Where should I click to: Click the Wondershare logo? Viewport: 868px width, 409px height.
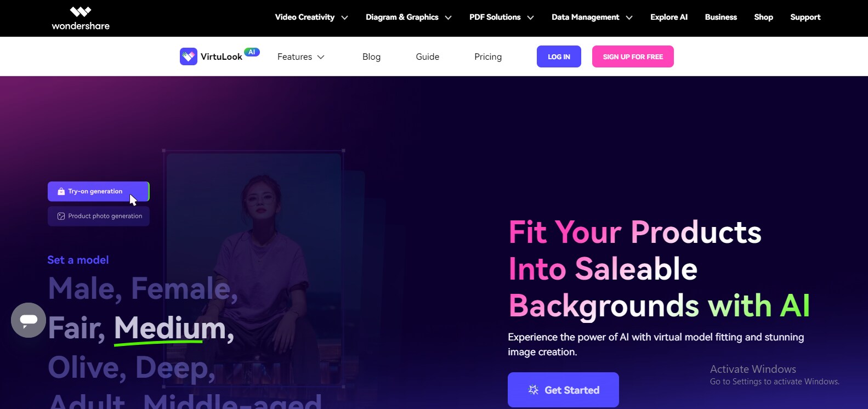click(81, 18)
